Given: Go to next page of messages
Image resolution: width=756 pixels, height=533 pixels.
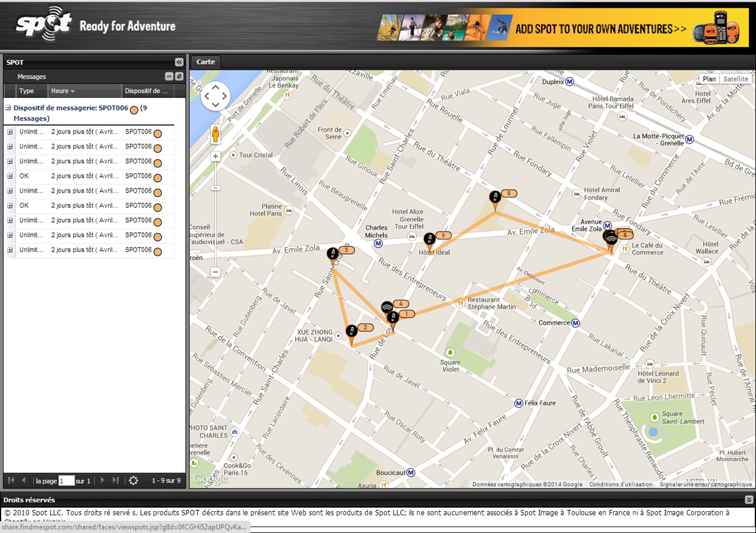Looking at the screenshot, I should click(102, 480).
